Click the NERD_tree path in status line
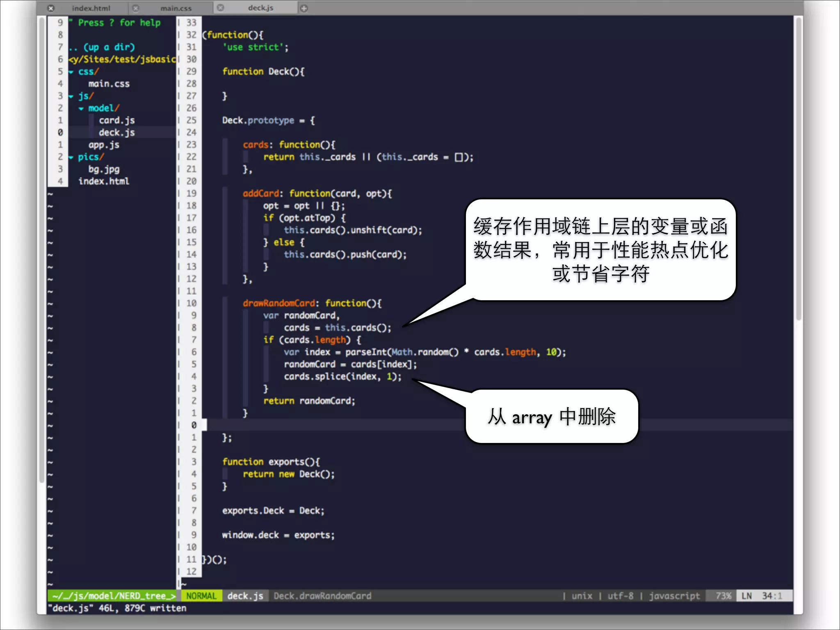Screen dimensions: 840x630 click(x=114, y=596)
